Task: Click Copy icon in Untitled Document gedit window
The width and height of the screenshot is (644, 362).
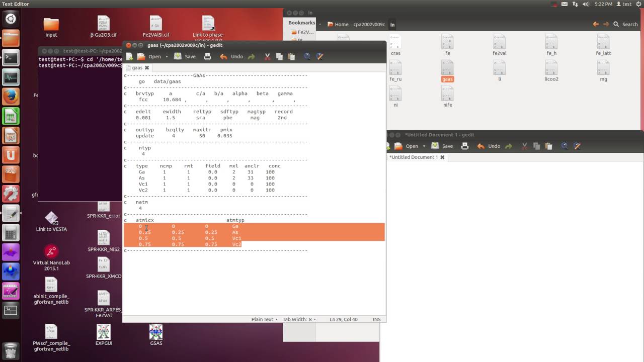Action: click(536, 146)
